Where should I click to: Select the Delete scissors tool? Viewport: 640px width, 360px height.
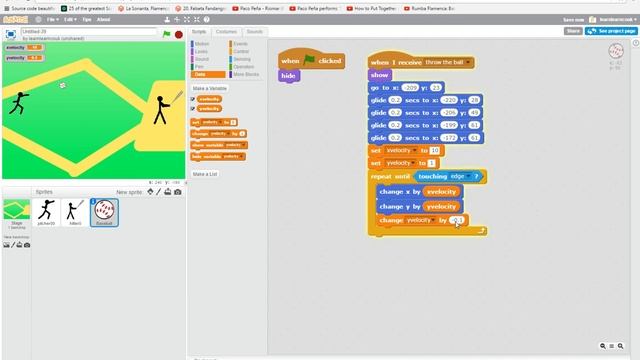click(x=177, y=19)
